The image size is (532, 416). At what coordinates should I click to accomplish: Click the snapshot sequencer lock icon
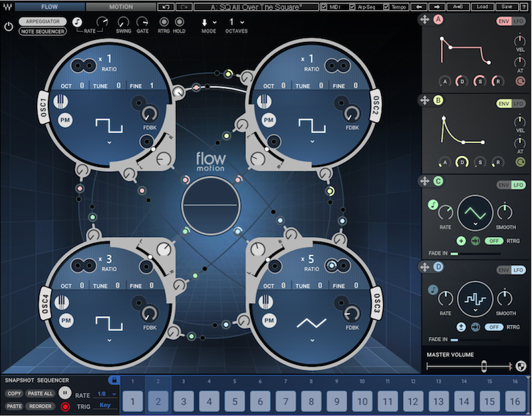114,380
